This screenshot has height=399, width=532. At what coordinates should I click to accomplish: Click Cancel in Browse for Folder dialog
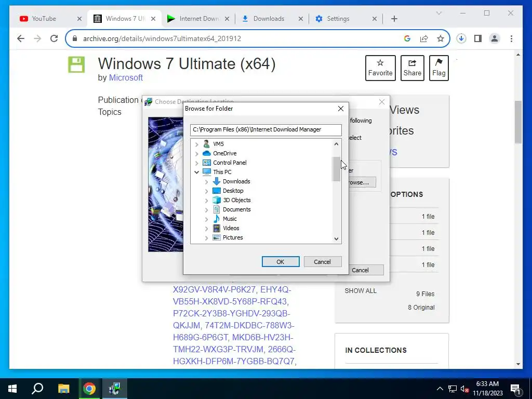[x=322, y=262]
